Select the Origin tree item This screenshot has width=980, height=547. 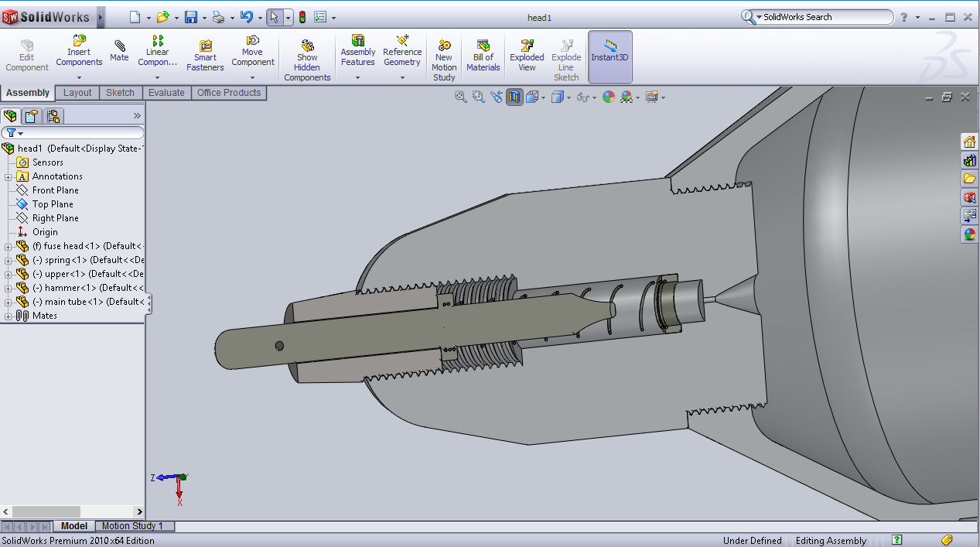point(45,232)
